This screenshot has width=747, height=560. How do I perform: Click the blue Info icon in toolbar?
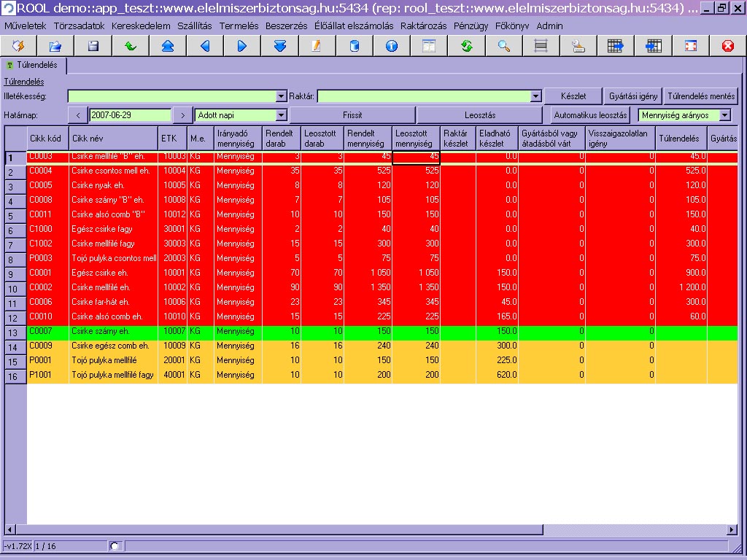(x=392, y=46)
